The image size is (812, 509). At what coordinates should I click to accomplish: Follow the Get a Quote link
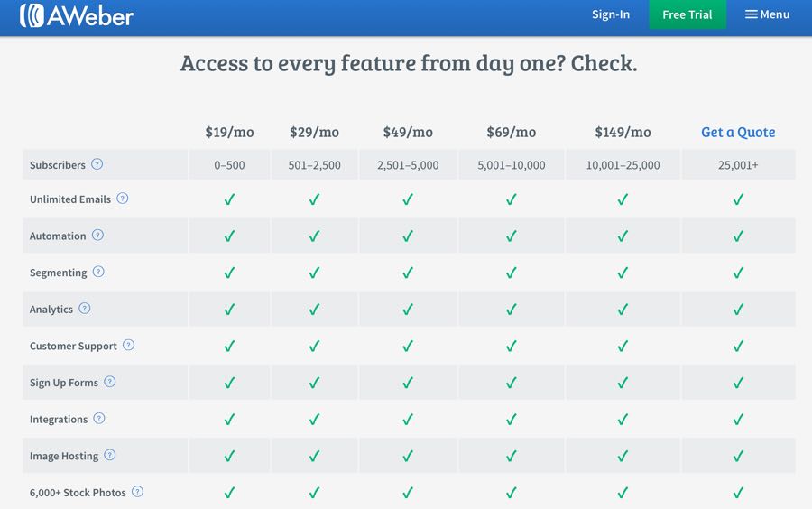[x=738, y=132]
